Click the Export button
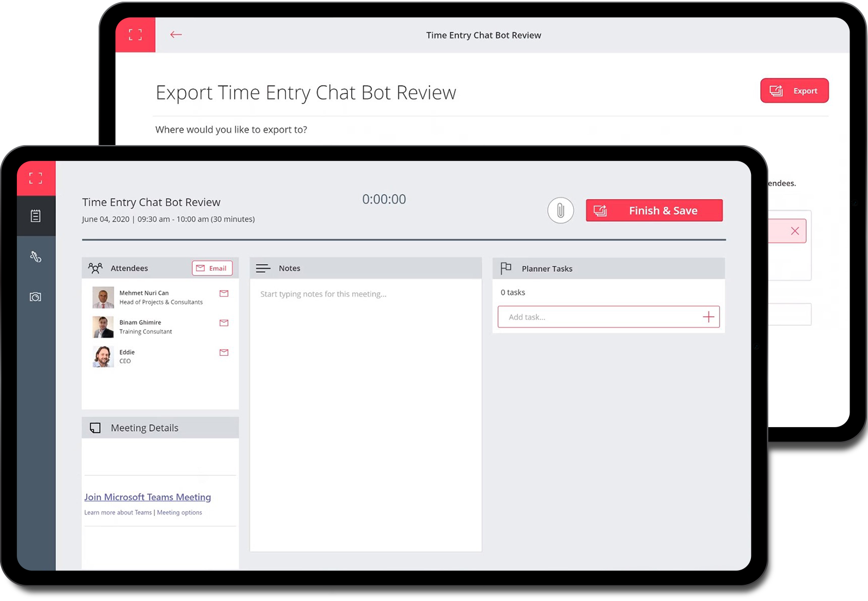The height and width of the screenshot is (601, 868). tap(794, 91)
